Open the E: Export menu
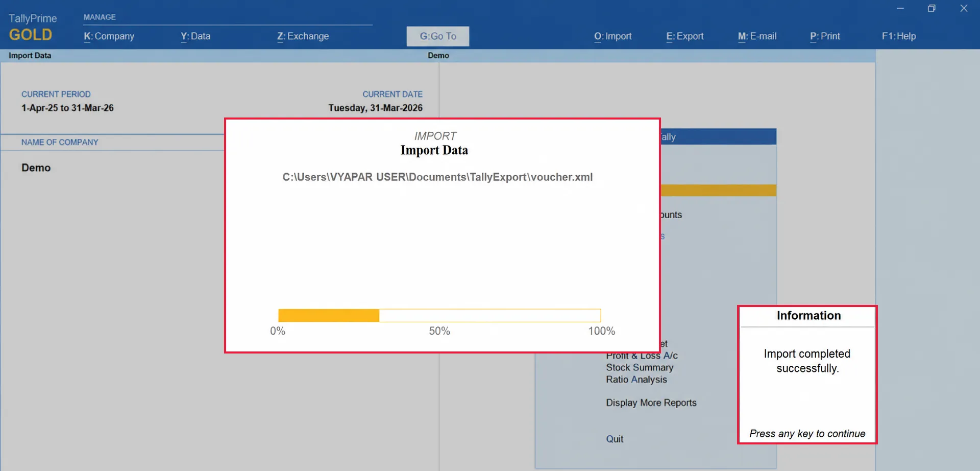 [684, 36]
